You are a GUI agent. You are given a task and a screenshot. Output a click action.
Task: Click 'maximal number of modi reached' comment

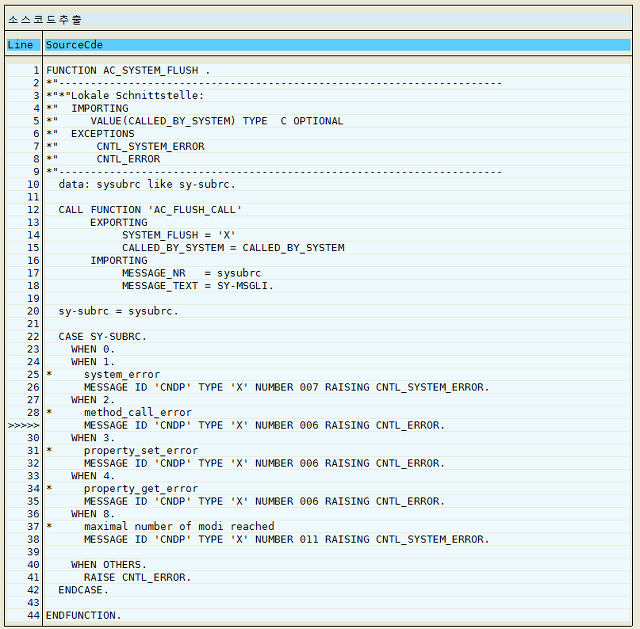(179, 527)
